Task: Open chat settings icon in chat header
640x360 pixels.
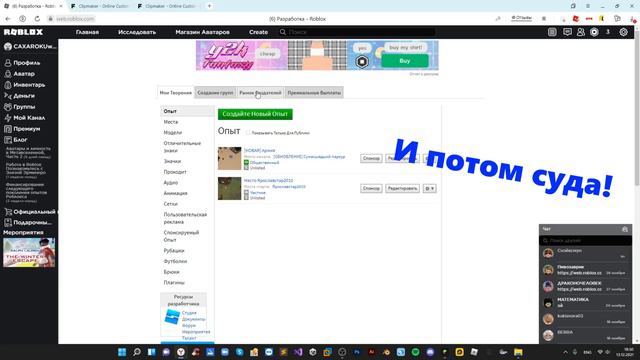Action: point(625,229)
